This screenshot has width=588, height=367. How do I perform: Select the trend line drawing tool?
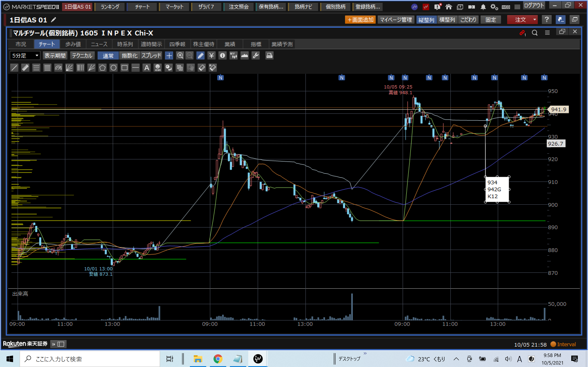pos(14,68)
